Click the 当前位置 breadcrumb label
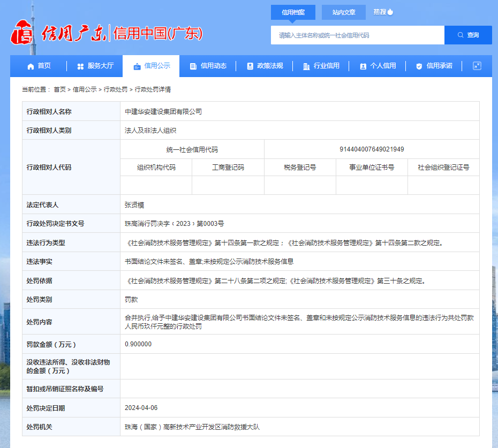The height and width of the screenshot is (448, 498). tap(35, 89)
